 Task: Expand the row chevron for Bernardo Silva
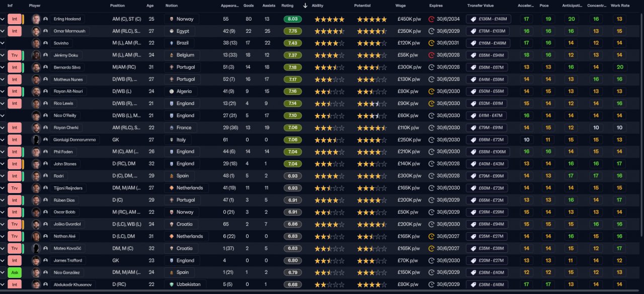(3, 67)
